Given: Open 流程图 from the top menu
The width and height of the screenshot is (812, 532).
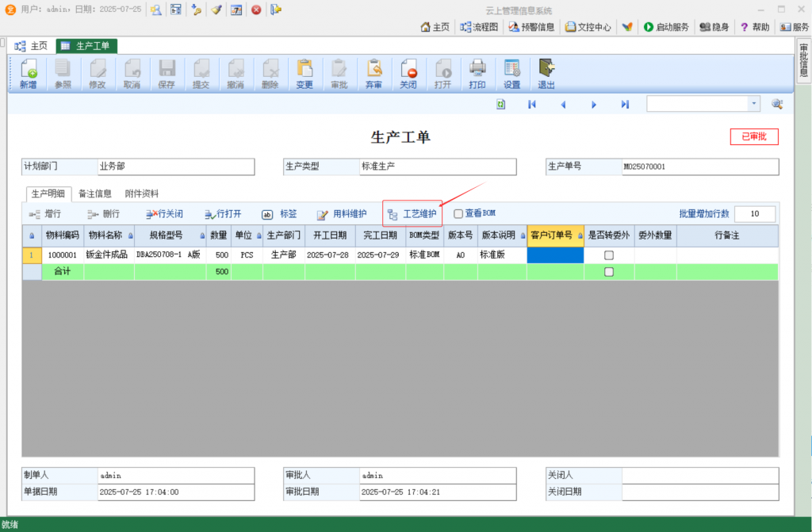Looking at the screenshot, I should pos(479,27).
